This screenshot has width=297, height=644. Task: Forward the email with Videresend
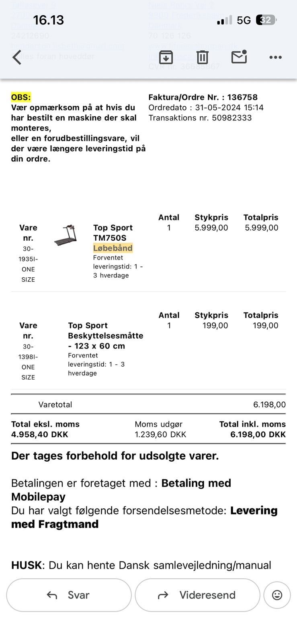[x=197, y=595]
